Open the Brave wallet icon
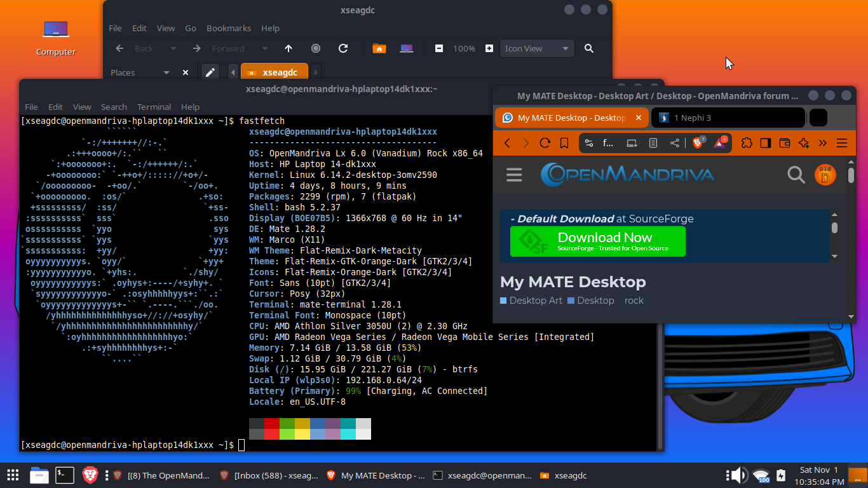868x488 pixels. click(784, 143)
